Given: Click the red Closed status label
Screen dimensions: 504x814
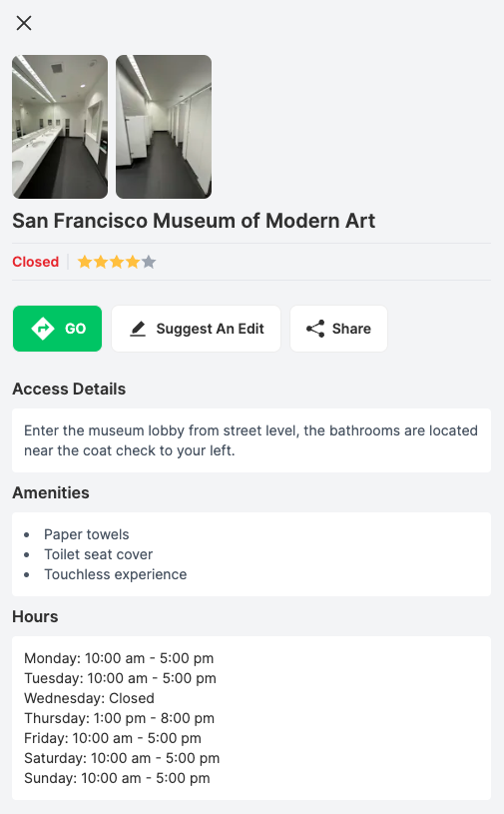Looking at the screenshot, I should [36, 262].
